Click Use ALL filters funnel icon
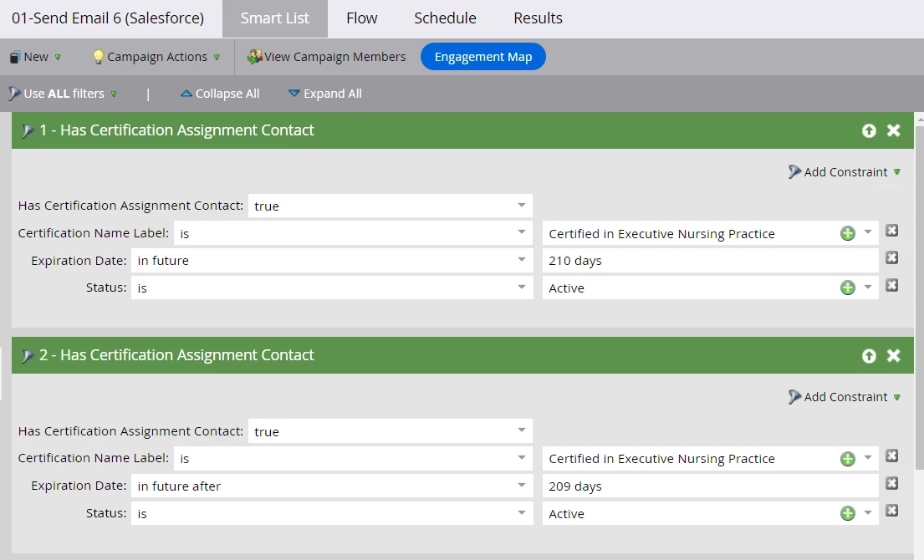The height and width of the screenshot is (560, 924). click(x=15, y=93)
